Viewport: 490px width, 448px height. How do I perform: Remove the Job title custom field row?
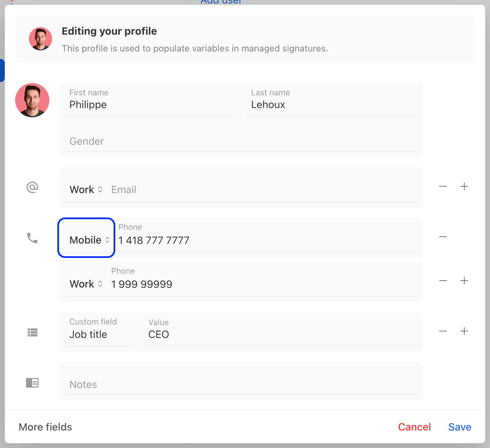click(443, 331)
